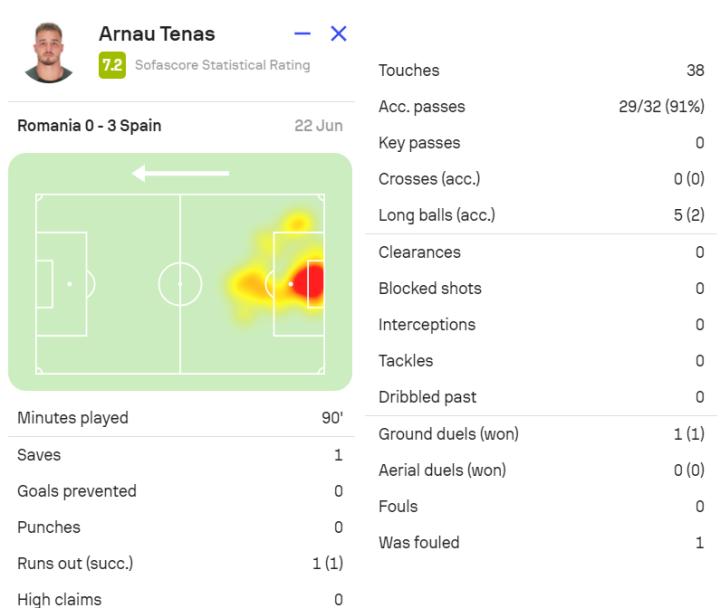Click the attack direction arrow on heatmap

(x=180, y=174)
